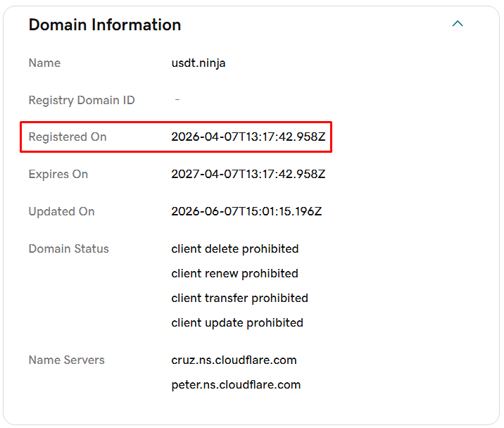
Task: Click the Name Servers label
Action: (x=67, y=360)
